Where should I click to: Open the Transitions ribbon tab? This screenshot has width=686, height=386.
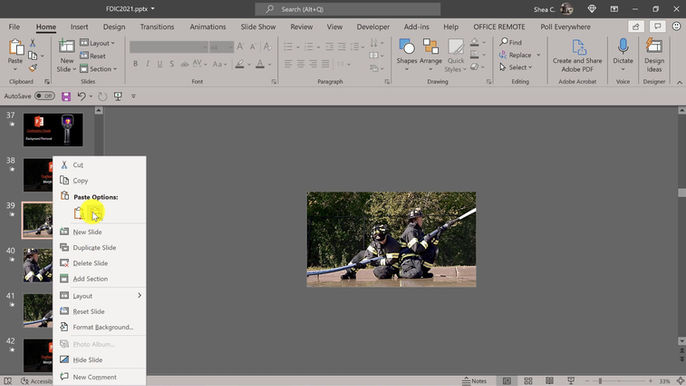pos(157,27)
